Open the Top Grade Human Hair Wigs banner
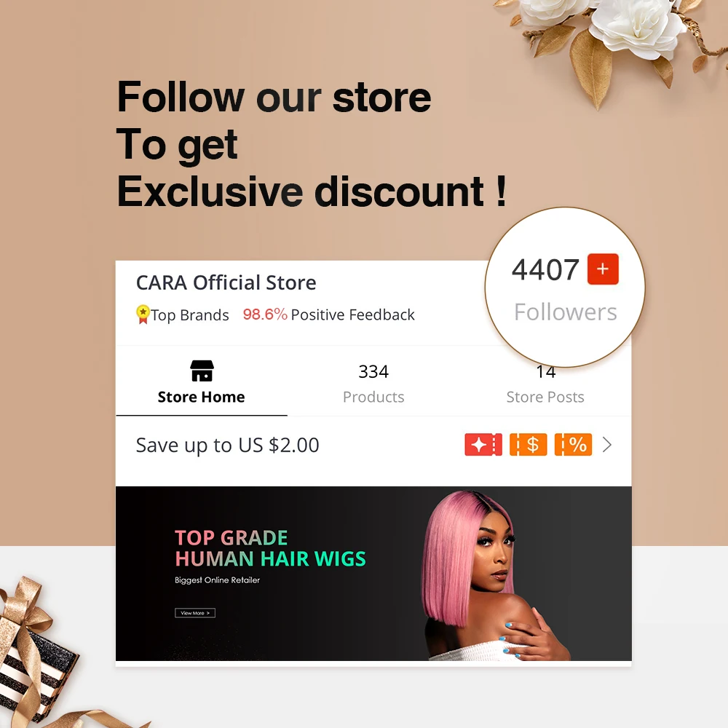 pyautogui.click(x=373, y=574)
